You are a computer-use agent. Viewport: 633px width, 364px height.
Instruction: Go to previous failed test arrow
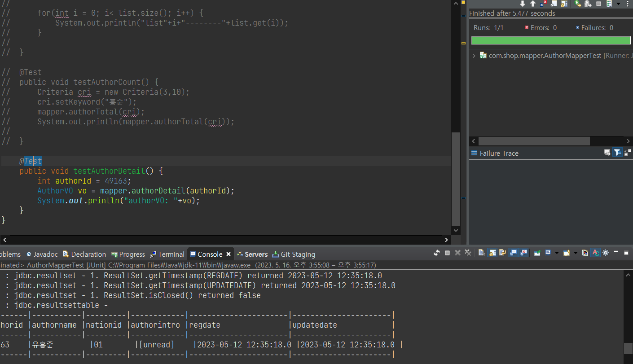(x=533, y=4)
